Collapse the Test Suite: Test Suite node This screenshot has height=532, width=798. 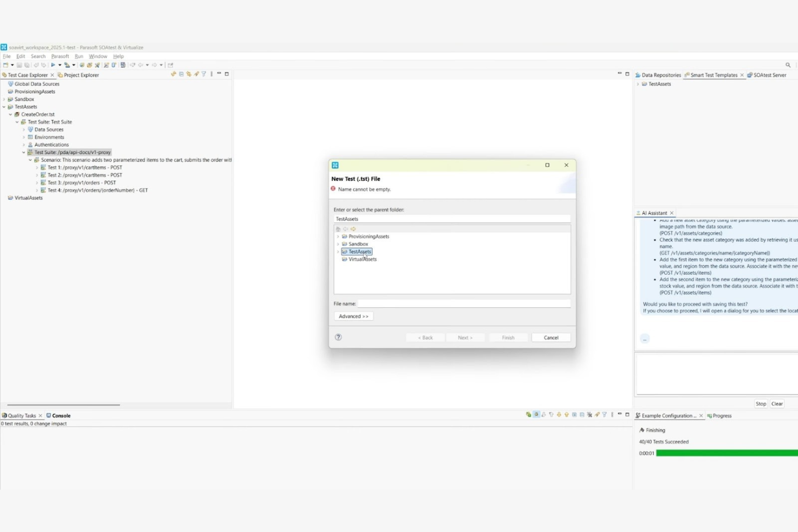[x=17, y=122]
